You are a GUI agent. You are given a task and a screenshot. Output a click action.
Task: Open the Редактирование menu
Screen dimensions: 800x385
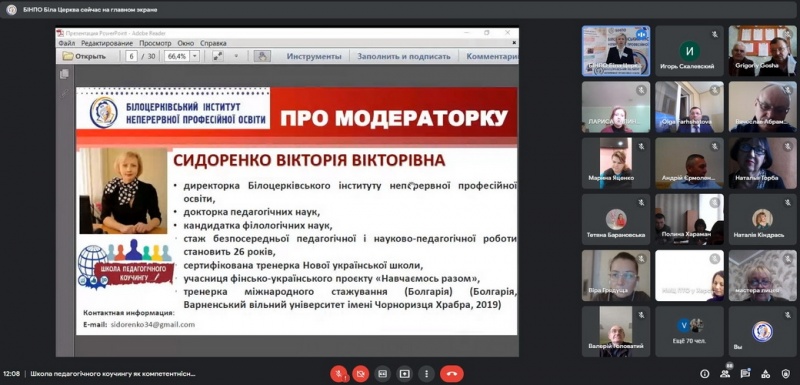pyautogui.click(x=107, y=43)
